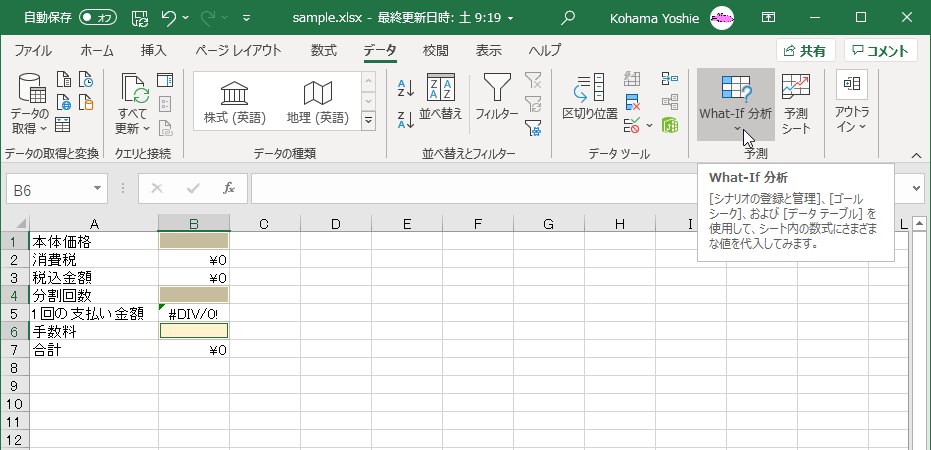Switch to the 校閲 tab

click(x=436, y=50)
